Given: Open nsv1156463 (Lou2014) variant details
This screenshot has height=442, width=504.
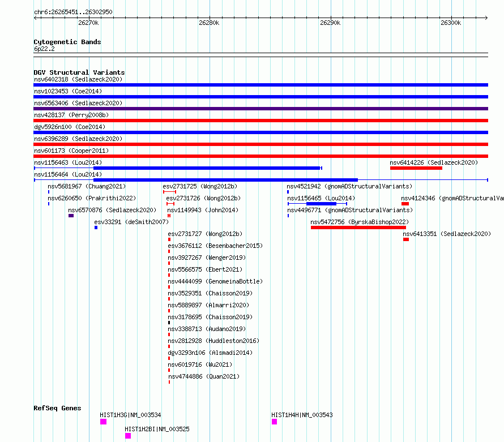Looking at the screenshot, I should (x=68, y=162).
